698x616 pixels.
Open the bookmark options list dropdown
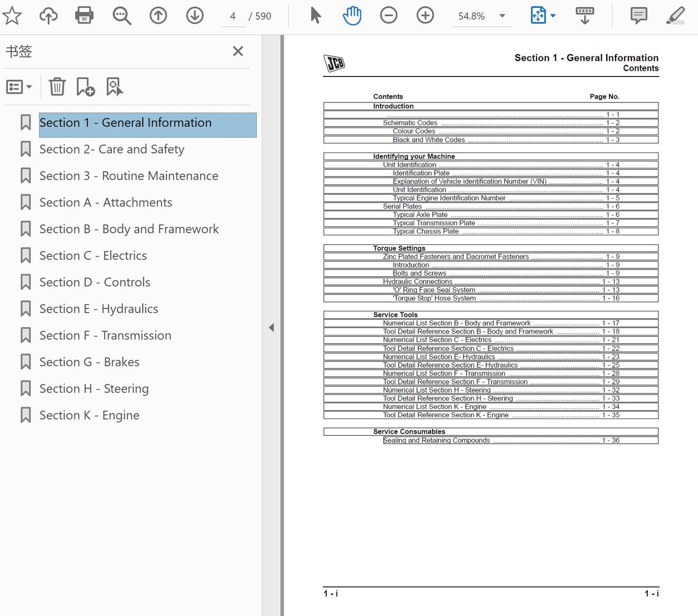[x=19, y=87]
